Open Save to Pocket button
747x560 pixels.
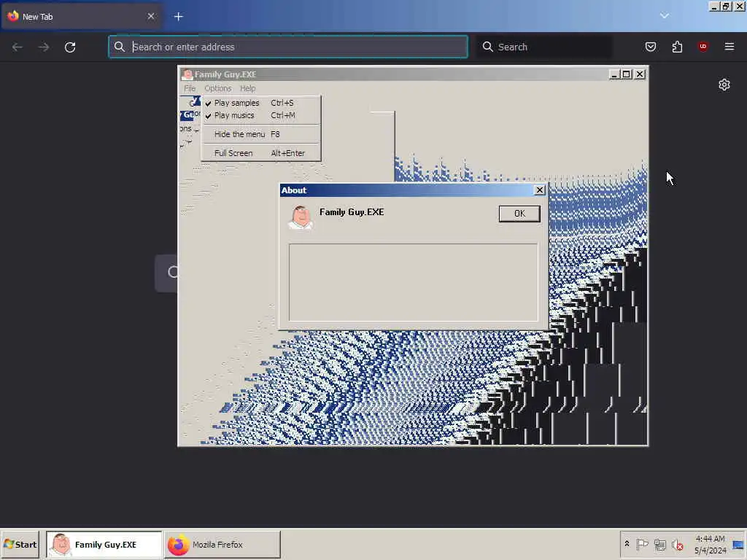(650, 47)
